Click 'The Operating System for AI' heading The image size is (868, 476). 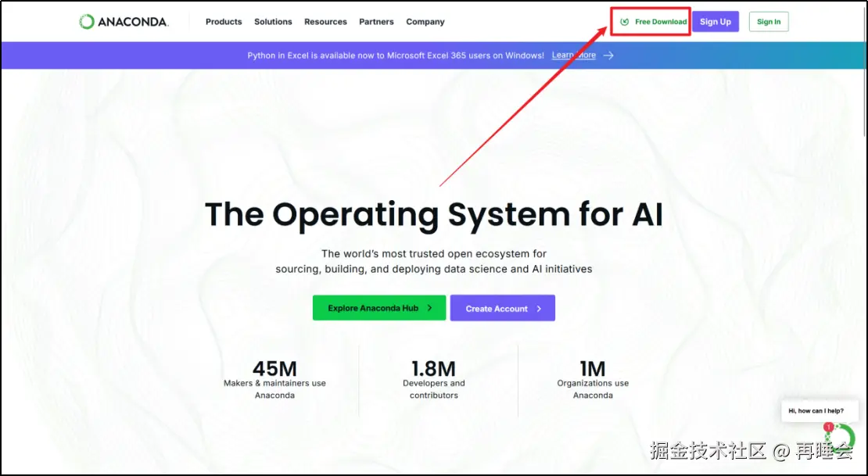[x=434, y=215]
